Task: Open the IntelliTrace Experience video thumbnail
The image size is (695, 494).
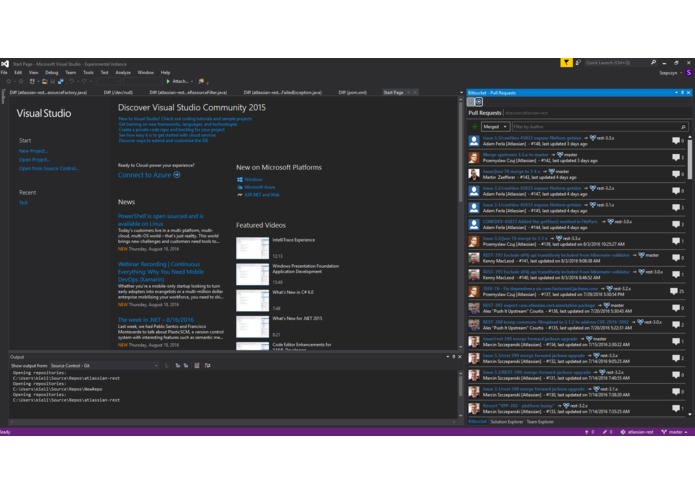Action: (x=252, y=248)
